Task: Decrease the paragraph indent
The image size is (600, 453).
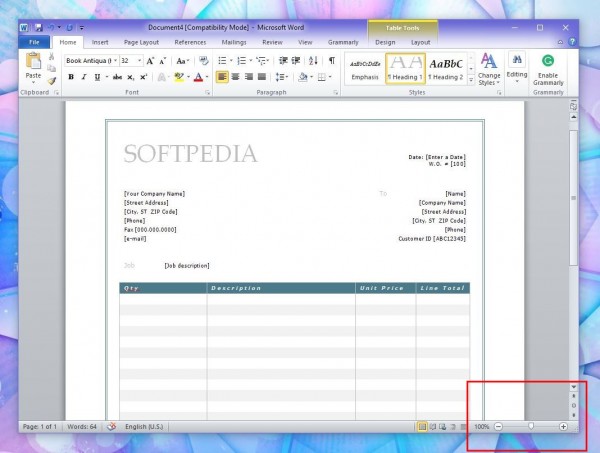Action: 283,61
